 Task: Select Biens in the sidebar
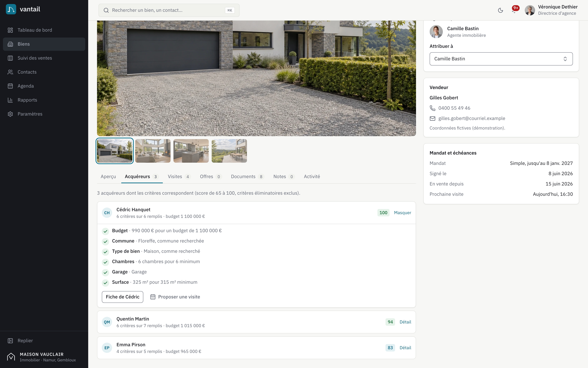44,44
